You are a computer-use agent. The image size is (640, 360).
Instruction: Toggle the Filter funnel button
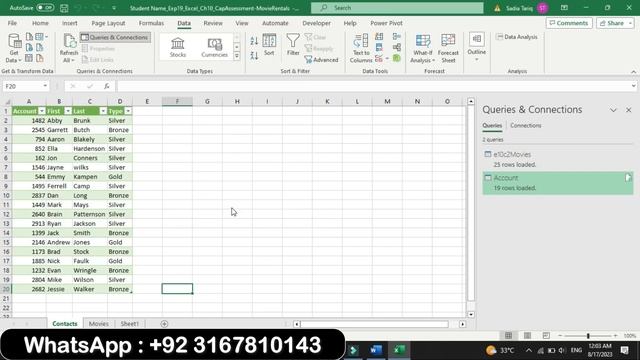[293, 45]
